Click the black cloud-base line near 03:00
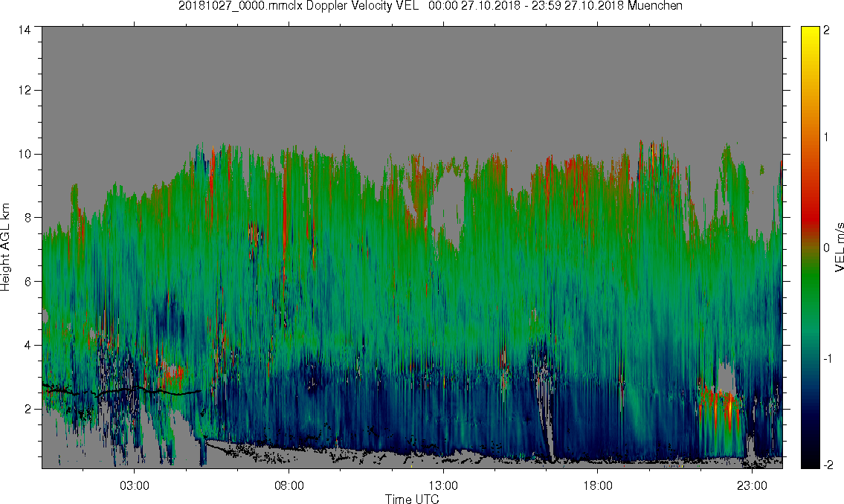This screenshot has height=504, width=844. [x=122, y=391]
